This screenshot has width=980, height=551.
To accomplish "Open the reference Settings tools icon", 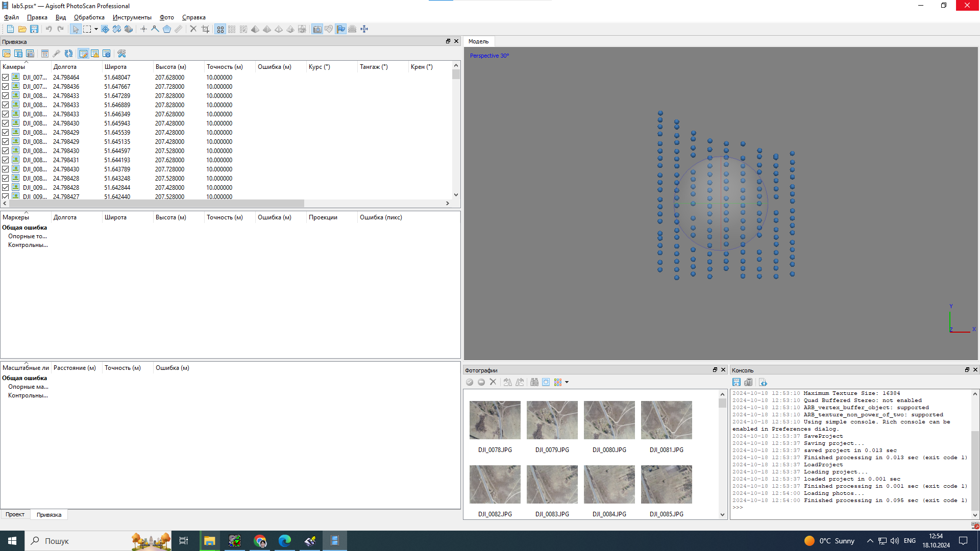I will coord(121,54).
